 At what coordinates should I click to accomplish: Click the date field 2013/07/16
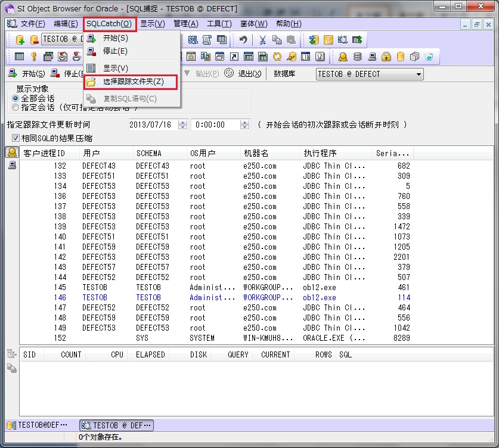pyautogui.click(x=153, y=125)
